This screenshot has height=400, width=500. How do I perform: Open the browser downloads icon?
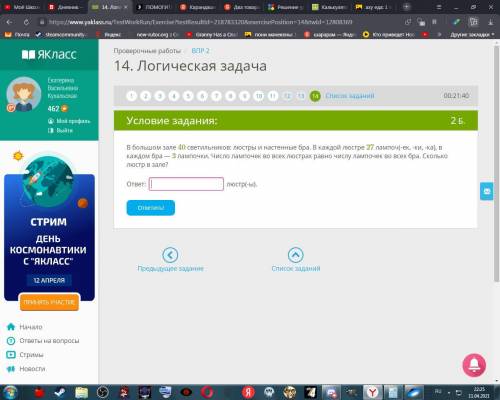click(491, 22)
